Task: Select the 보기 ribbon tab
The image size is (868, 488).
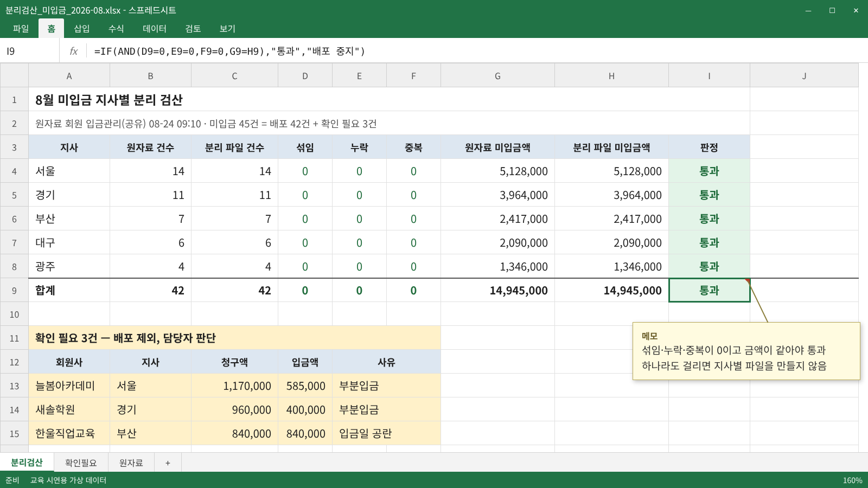Action: pos(227,29)
